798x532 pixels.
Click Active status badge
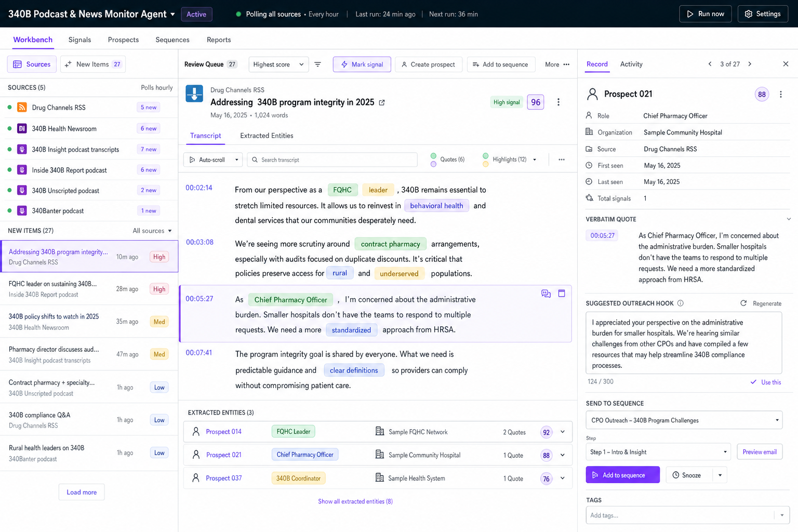(x=196, y=14)
